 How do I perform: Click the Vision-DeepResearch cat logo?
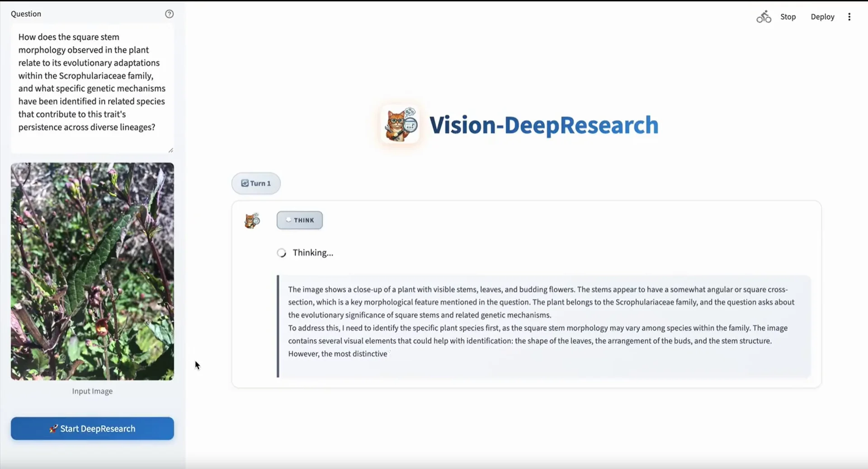pos(400,124)
